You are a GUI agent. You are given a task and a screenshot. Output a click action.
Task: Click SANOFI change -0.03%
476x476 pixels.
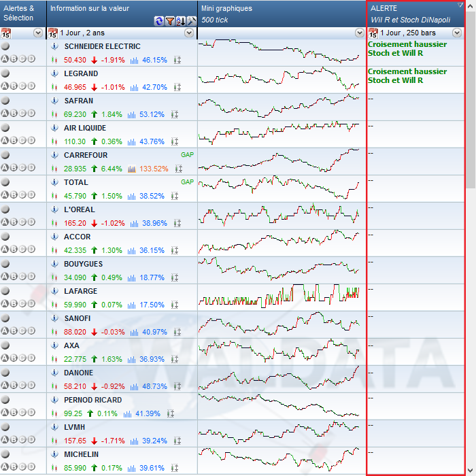coord(113,332)
